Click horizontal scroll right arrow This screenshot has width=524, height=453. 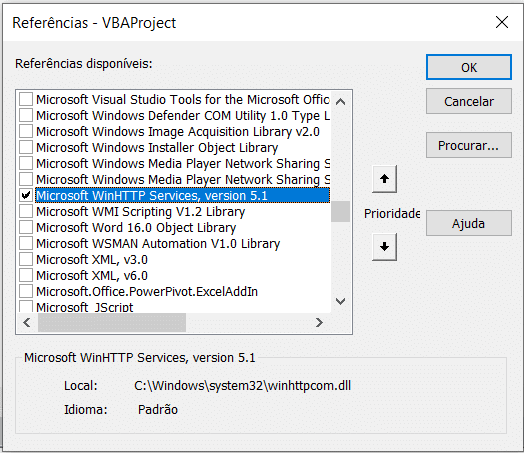point(319,322)
